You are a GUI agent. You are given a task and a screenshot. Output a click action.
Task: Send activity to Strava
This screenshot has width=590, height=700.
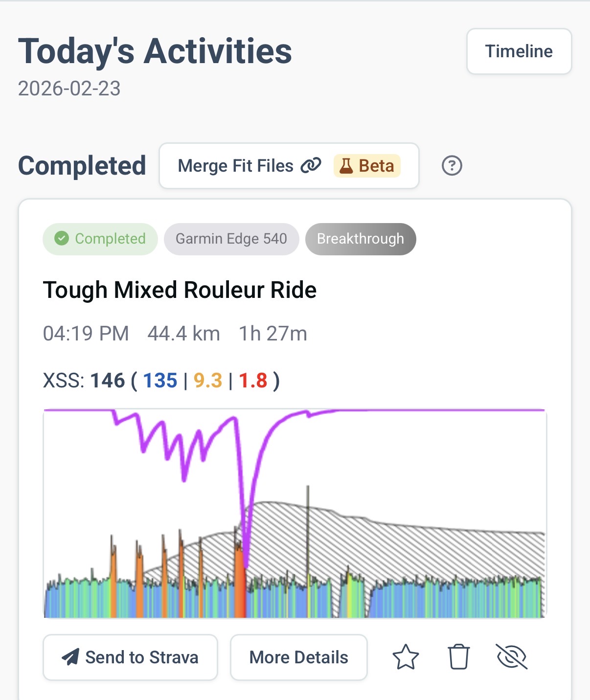click(x=130, y=657)
